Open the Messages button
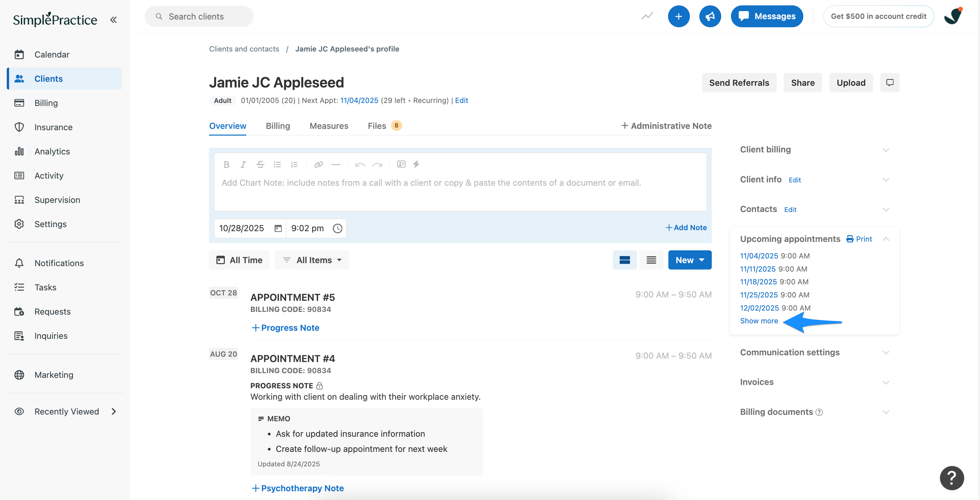 pos(767,16)
